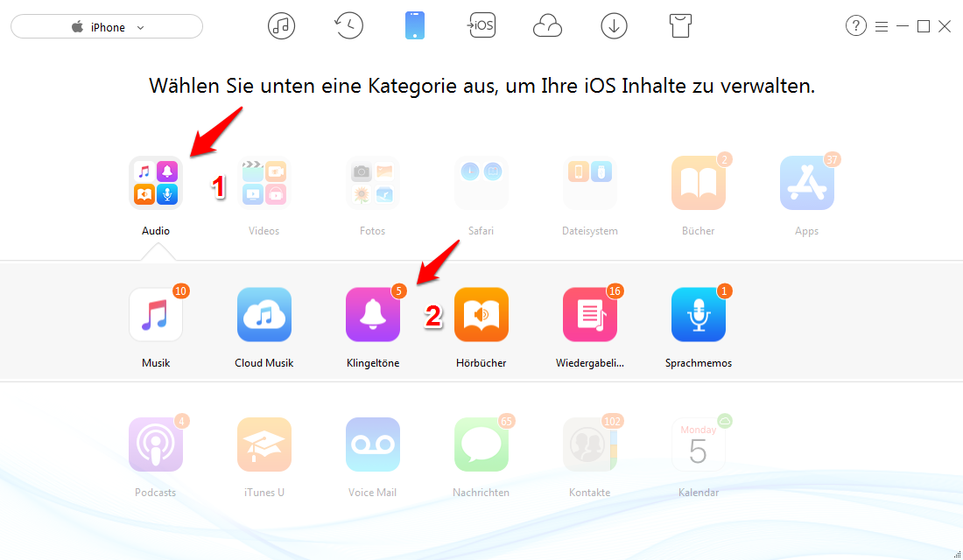Image resolution: width=963 pixels, height=560 pixels.
Task: Select the Videos category
Action: coord(264,183)
